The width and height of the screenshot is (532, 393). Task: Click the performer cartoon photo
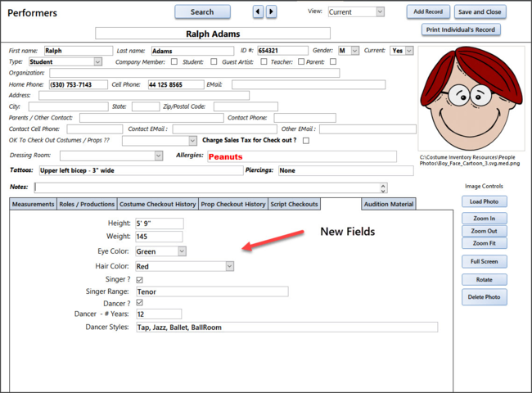[x=471, y=98]
